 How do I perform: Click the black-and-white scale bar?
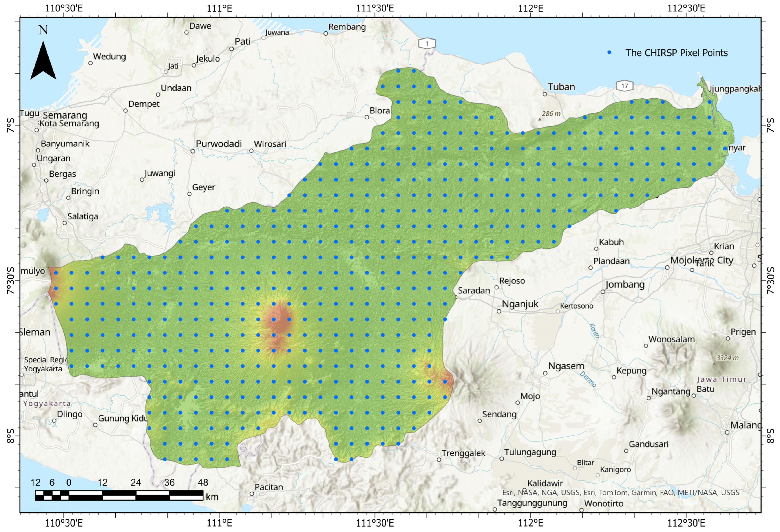click(119, 495)
